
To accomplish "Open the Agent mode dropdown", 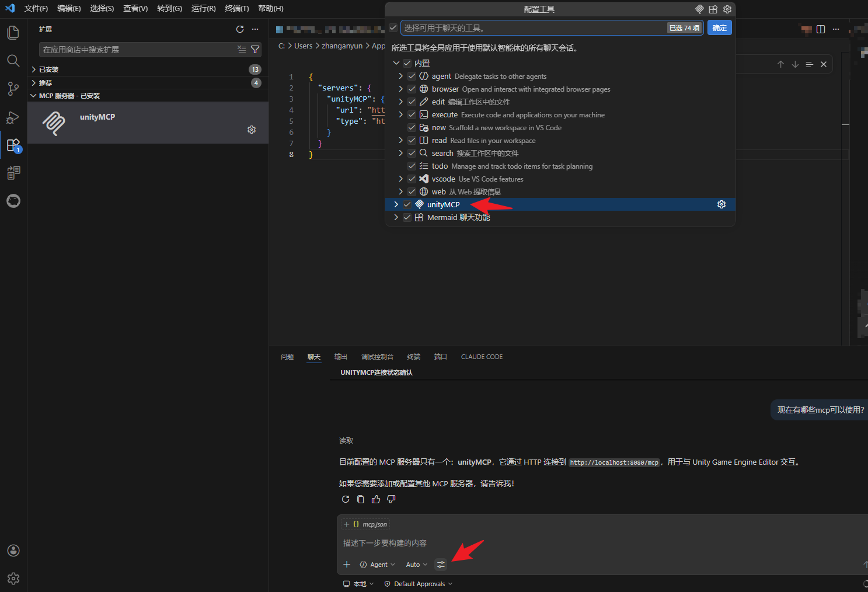I will click(378, 565).
